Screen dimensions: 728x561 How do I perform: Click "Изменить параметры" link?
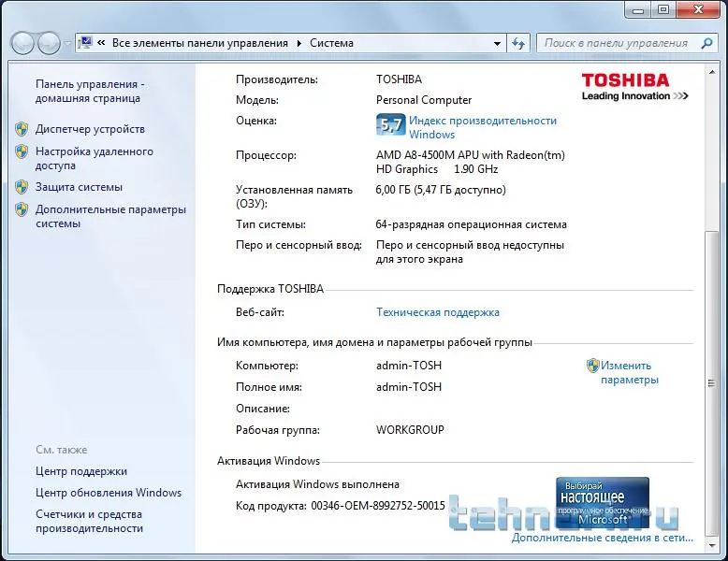(x=629, y=373)
